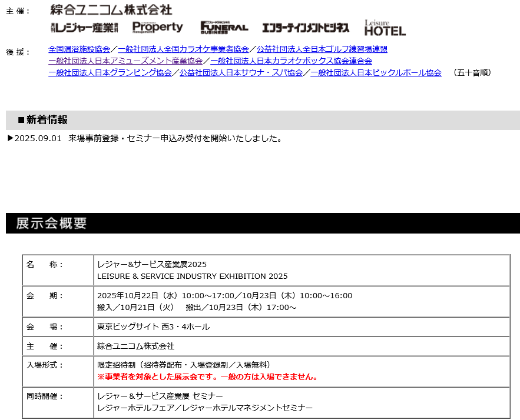Click the Leisure HOTEL logo
The height and width of the screenshot is (420, 520).
[x=385, y=28]
